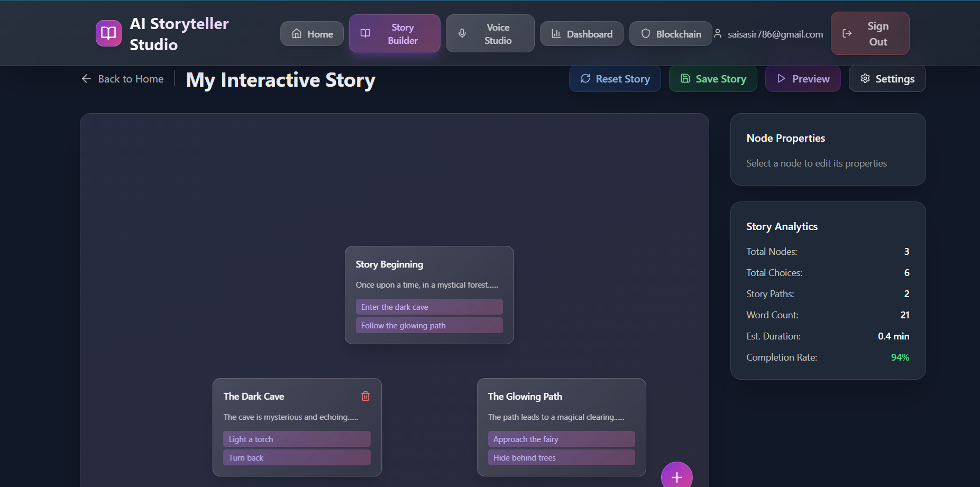Click 'The path leads to a magical clearing' text

pos(556,417)
